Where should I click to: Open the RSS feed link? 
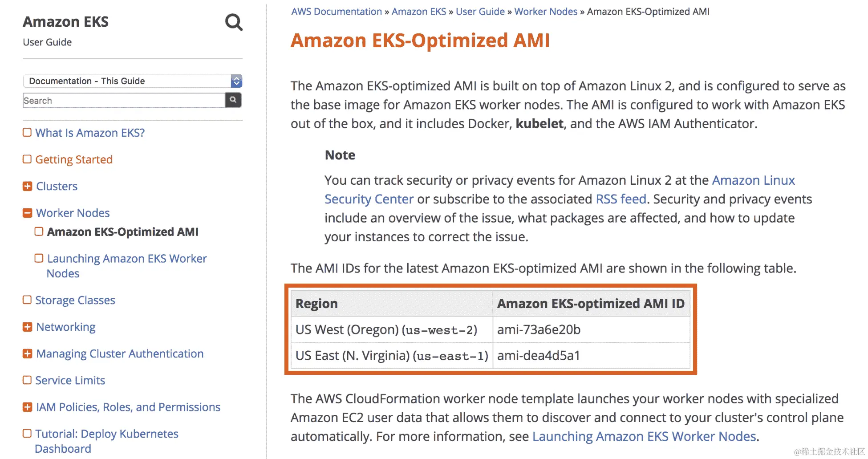click(x=621, y=199)
